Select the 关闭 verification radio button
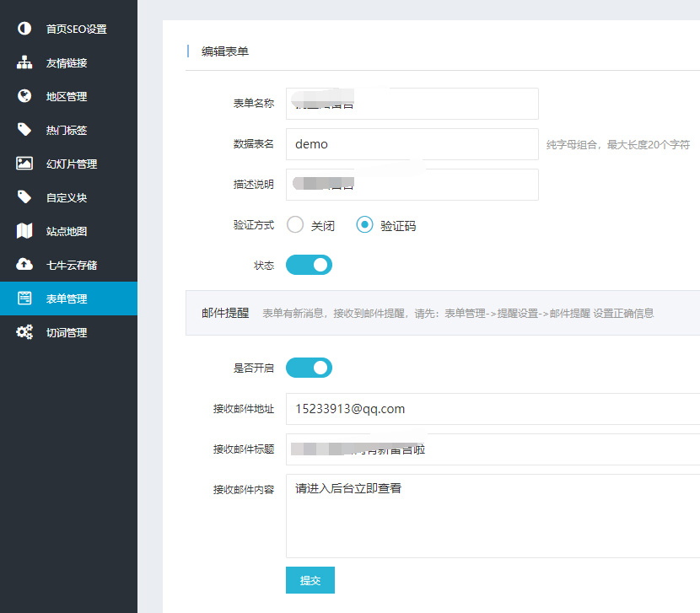This screenshot has height=613, width=700. point(295,225)
